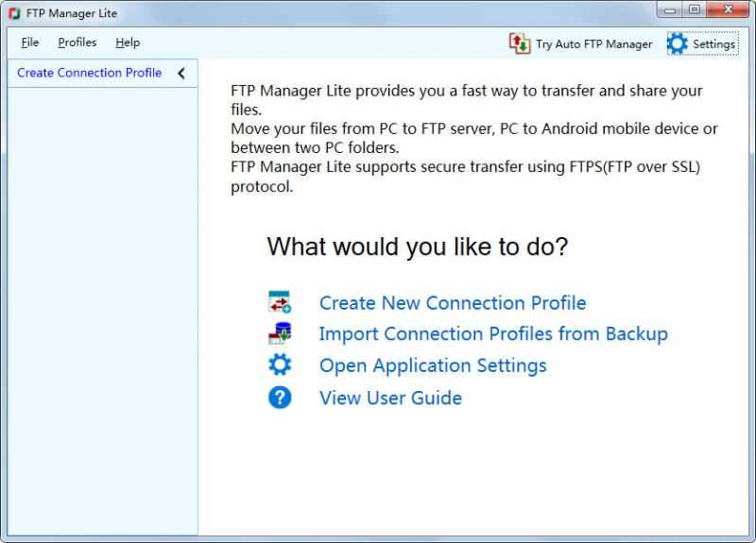Image resolution: width=756 pixels, height=543 pixels.
Task: Click Import Connection Profiles from Backup link
Action: 493,334
